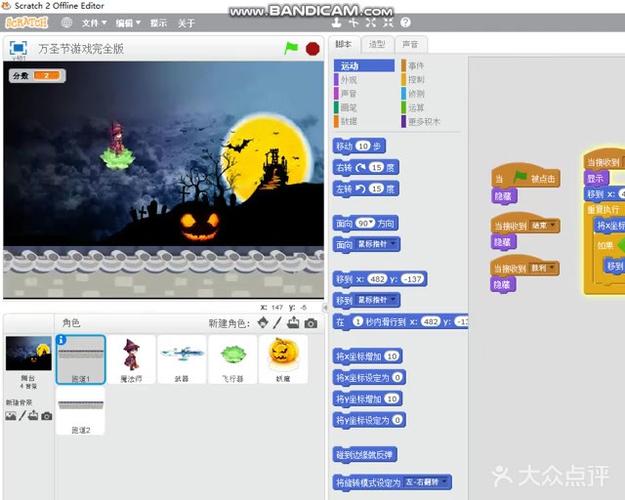Screen dimensions: 625x500
Task: Select the 运算 block category
Action: (430, 108)
